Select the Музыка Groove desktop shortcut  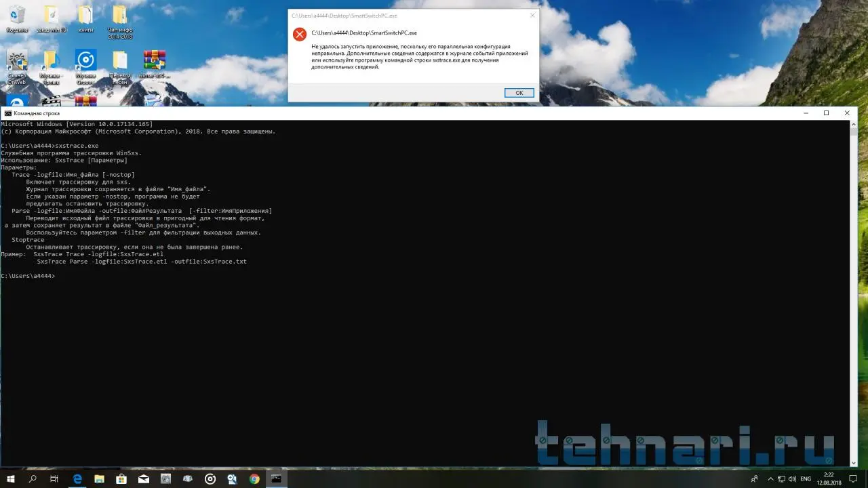[85, 67]
